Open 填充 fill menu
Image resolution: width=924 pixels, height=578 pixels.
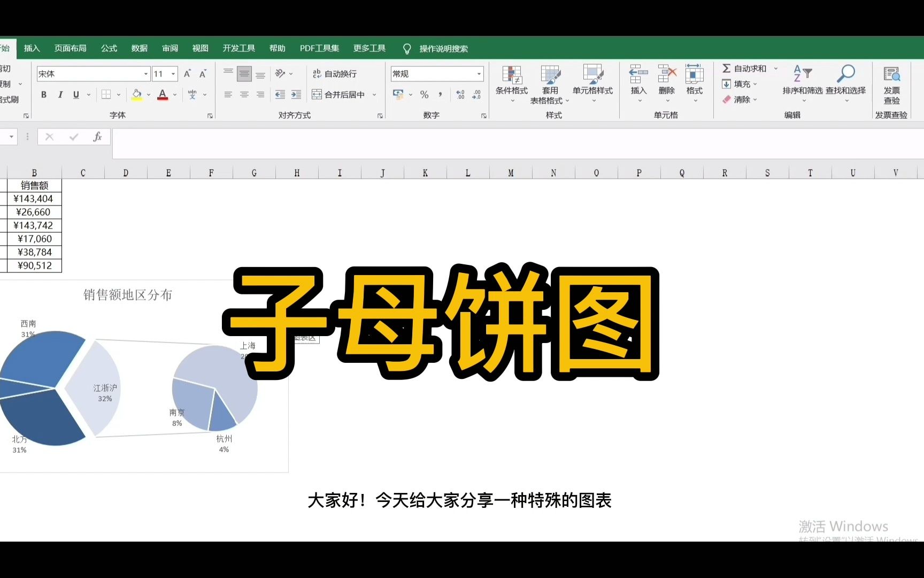click(740, 84)
